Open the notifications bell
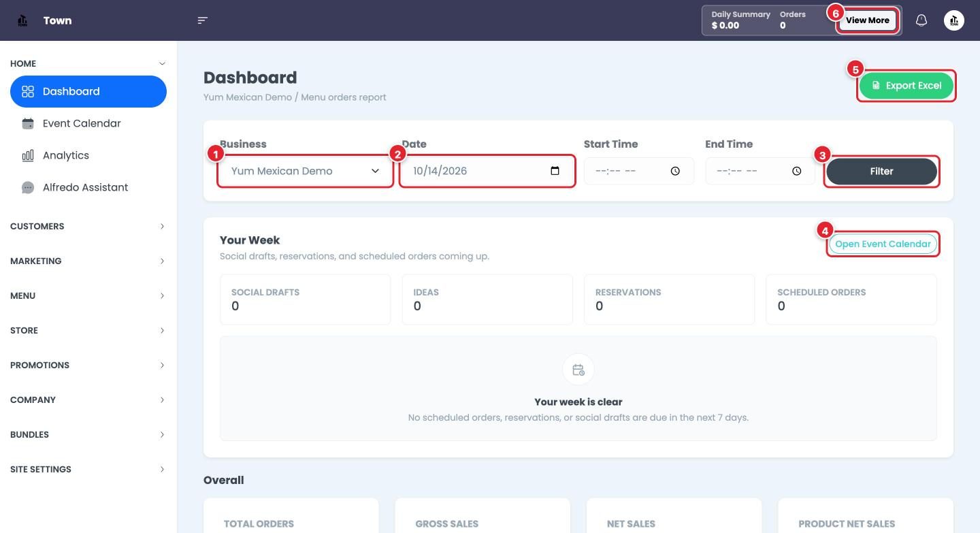The image size is (980, 533). click(921, 20)
